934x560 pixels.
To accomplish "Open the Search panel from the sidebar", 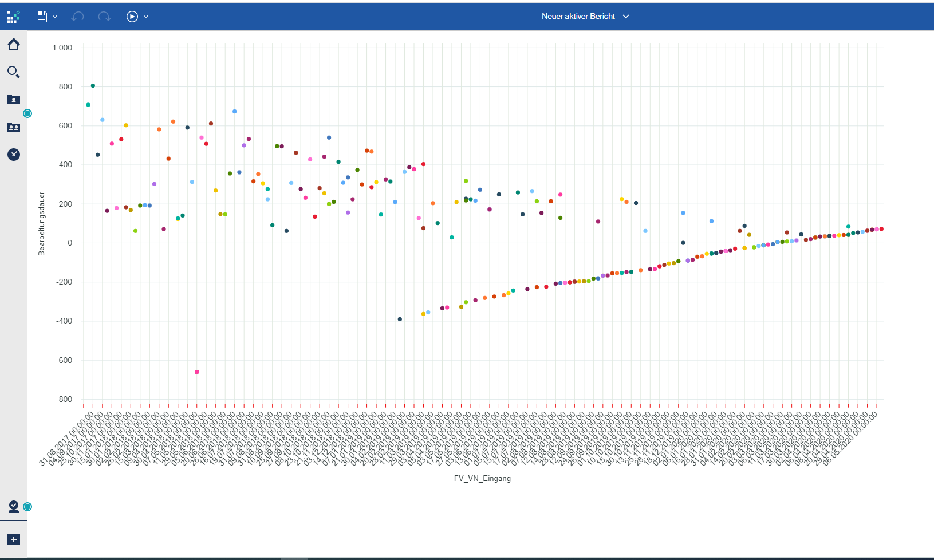I will click(x=14, y=72).
